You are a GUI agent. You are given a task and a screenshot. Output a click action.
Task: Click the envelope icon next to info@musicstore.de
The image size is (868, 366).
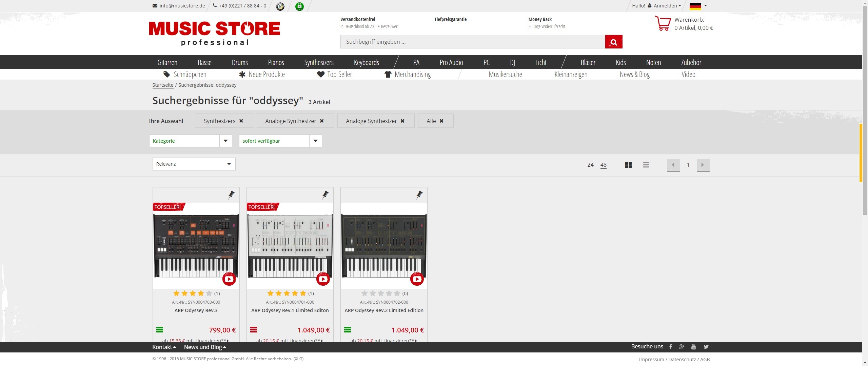155,6
